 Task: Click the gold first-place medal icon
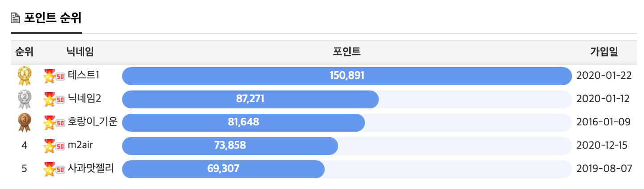24,76
